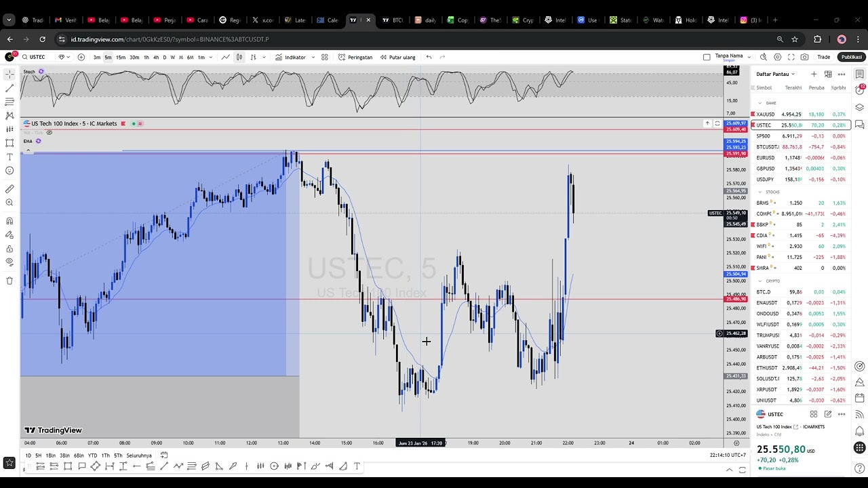Viewport: 868px width, 488px height.
Task: Select the trend line drawing tool
Action: pos(9,87)
